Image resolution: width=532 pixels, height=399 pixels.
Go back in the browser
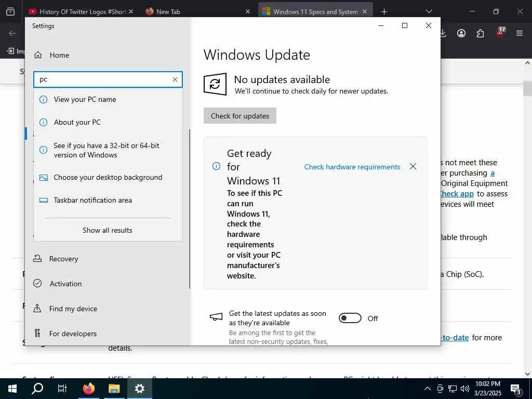coord(12,33)
